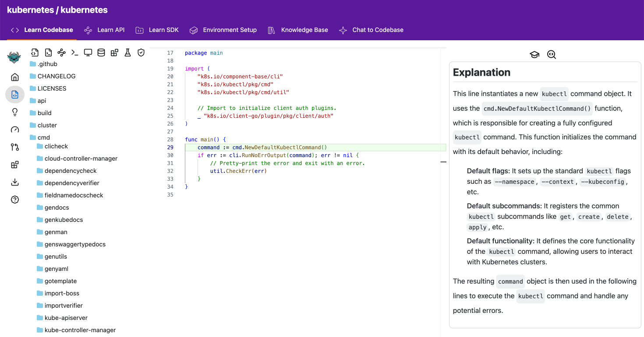
Task: Open the kube-controller-manager folder
Action: click(76, 330)
